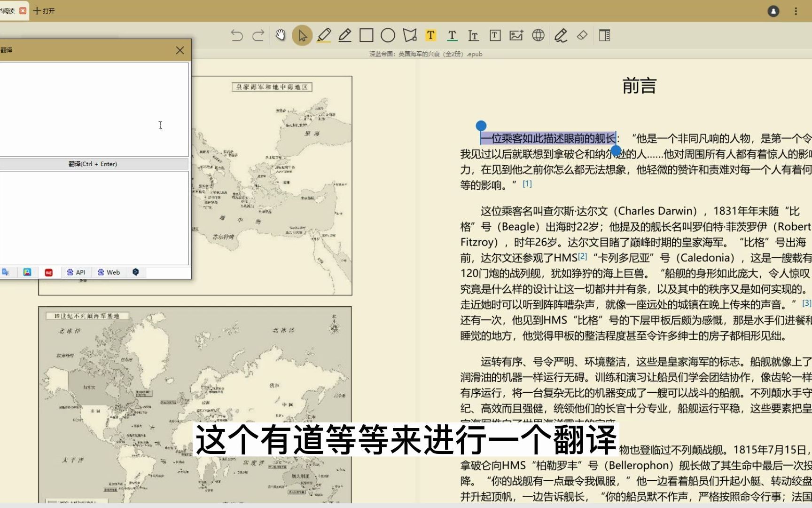Click the word Bellerophon in the text
This screenshot has width=812, height=508.
click(x=639, y=465)
